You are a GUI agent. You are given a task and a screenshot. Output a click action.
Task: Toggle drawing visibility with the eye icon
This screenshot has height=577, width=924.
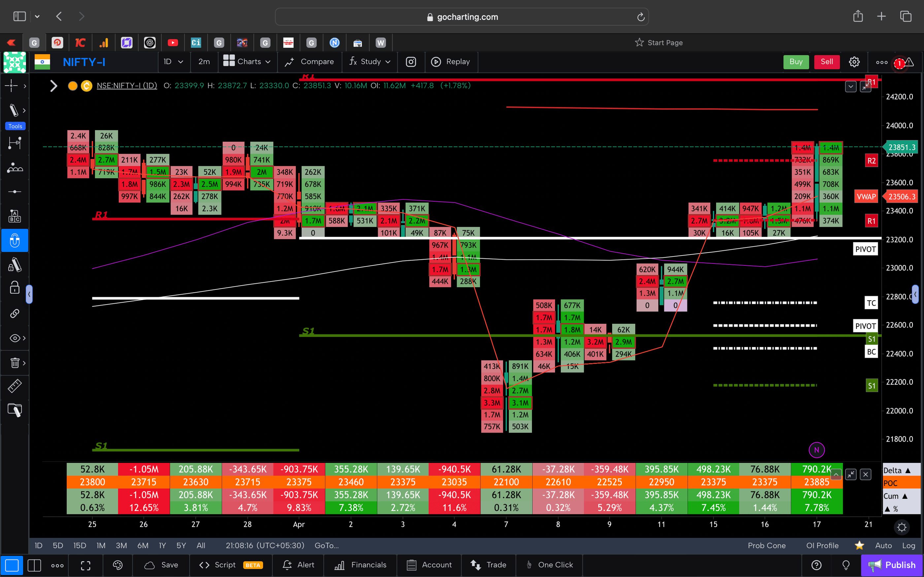click(15, 338)
